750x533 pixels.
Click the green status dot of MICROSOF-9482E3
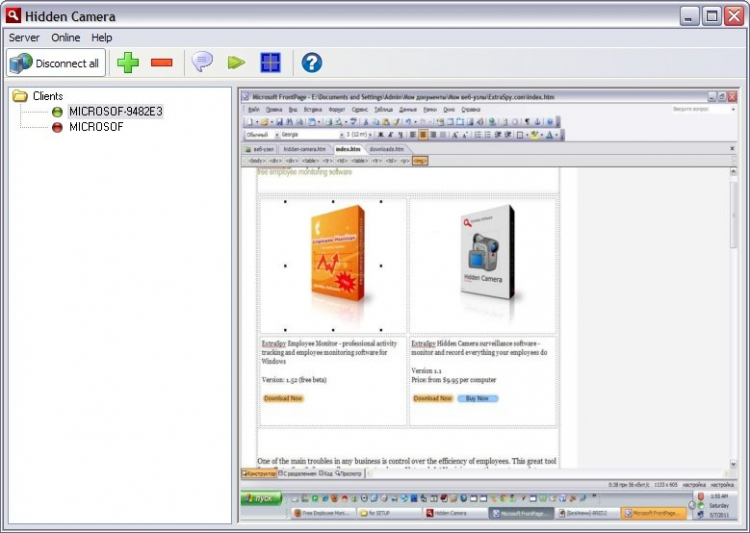tap(57, 112)
